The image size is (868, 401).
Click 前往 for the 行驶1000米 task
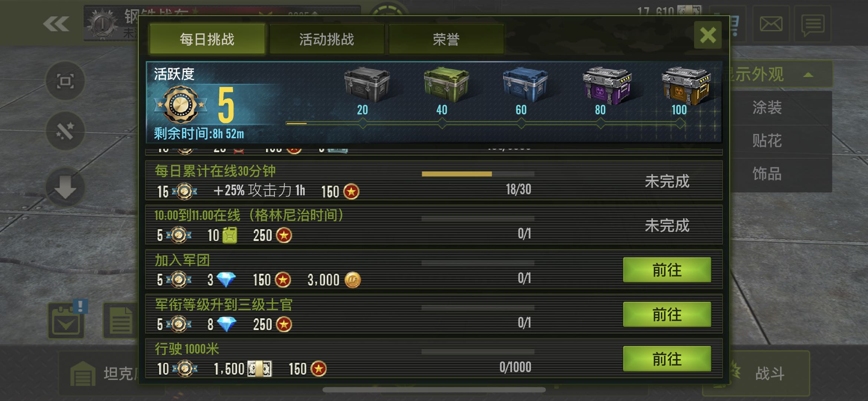click(667, 359)
